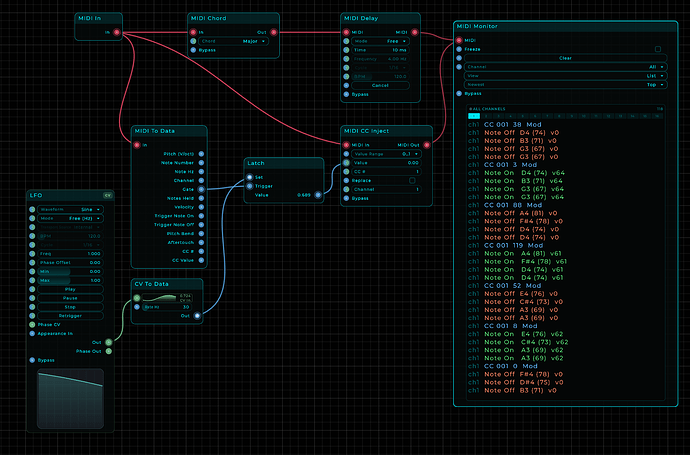Click the LFO Play button
The width and height of the screenshot is (690, 455).
70,289
